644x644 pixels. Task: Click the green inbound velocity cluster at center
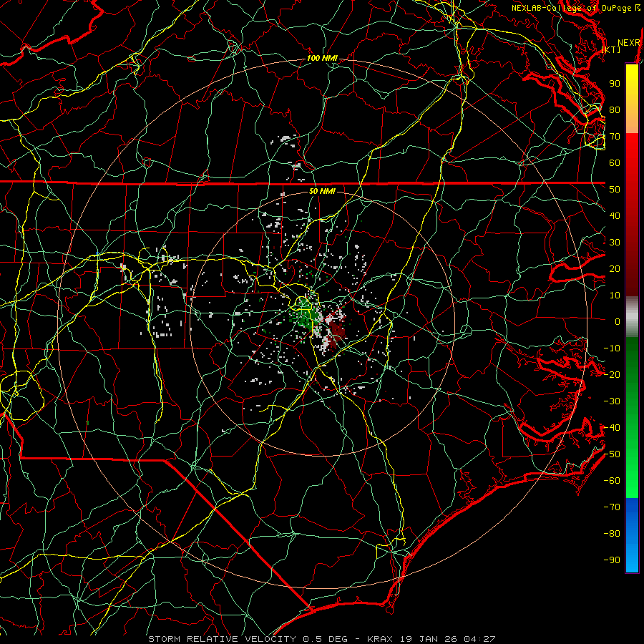tap(305, 316)
